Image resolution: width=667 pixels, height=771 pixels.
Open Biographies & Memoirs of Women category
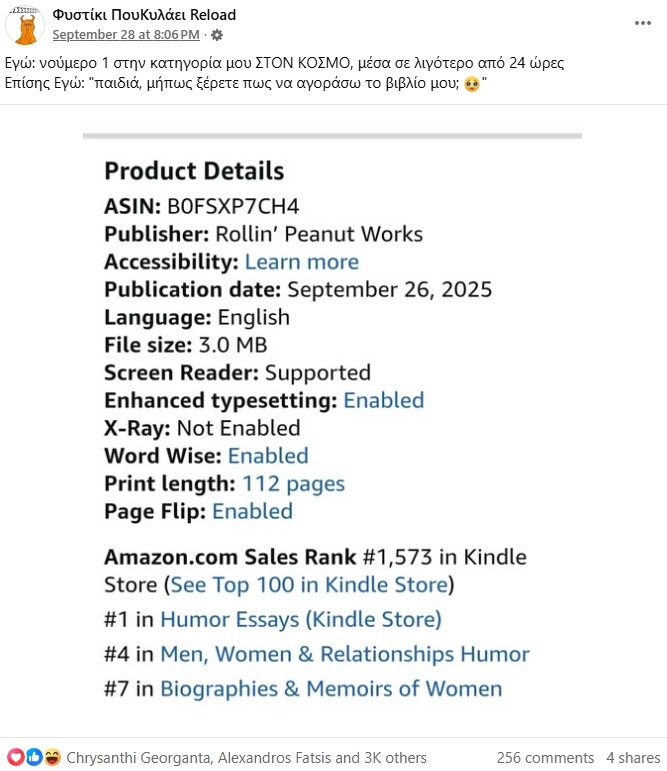(x=331, y=689)
